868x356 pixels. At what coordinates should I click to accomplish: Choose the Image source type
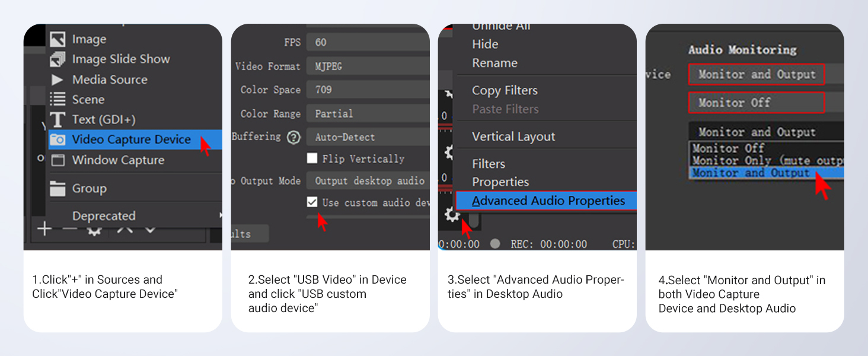[x=89, y=39]
